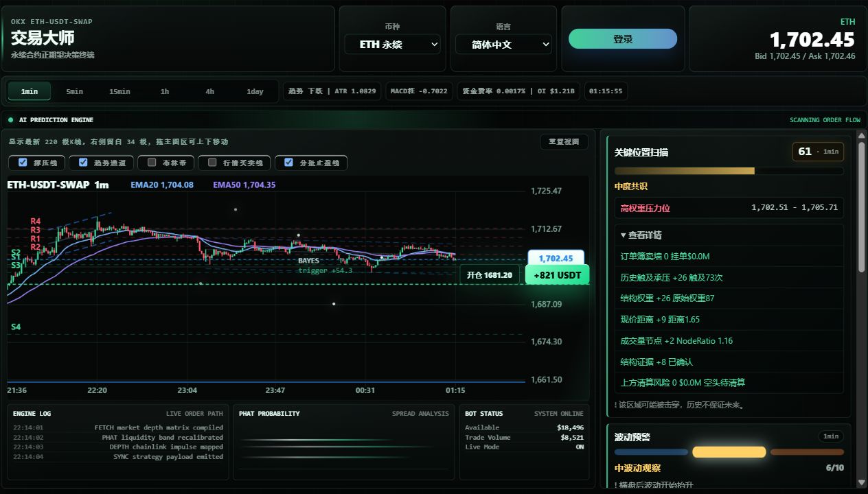Click the 01:15:55 clock chip
This screenshot has height=494, width=868.
click(x=606, y=91)
